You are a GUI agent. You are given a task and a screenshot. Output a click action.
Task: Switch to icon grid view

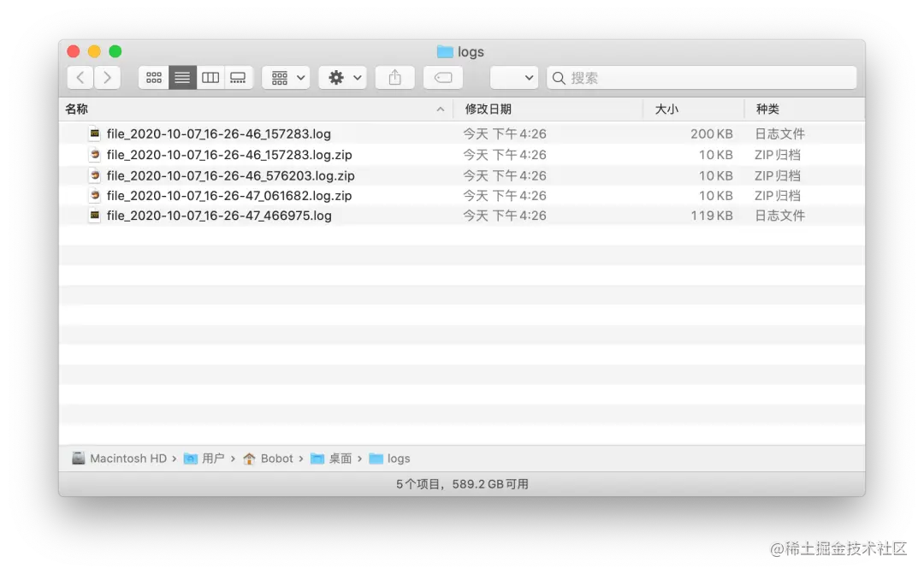(154, 78)
